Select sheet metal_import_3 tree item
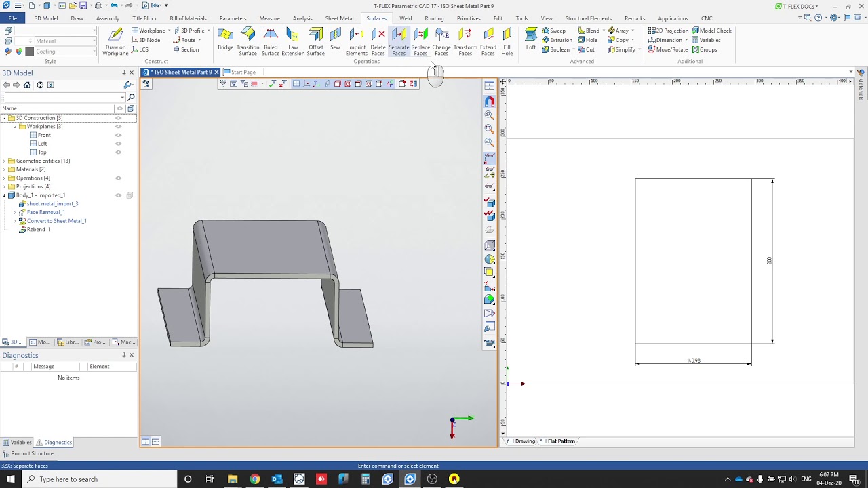 click(x=52, y=204)
